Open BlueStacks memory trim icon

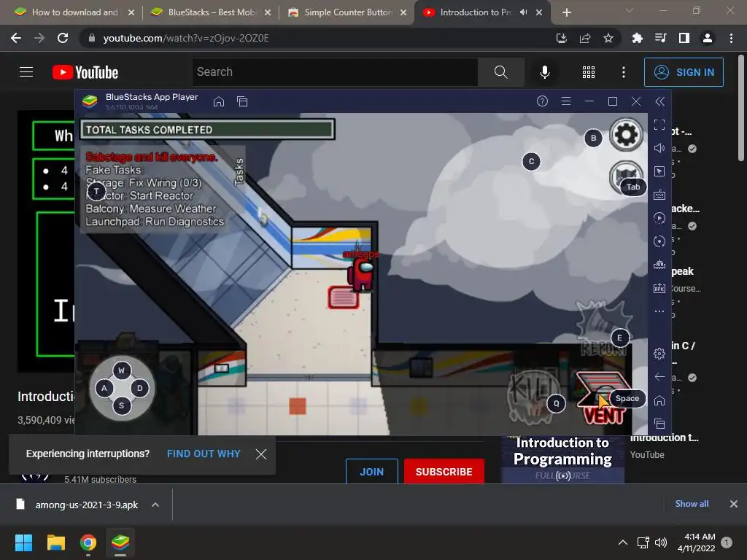click(659, 265)
